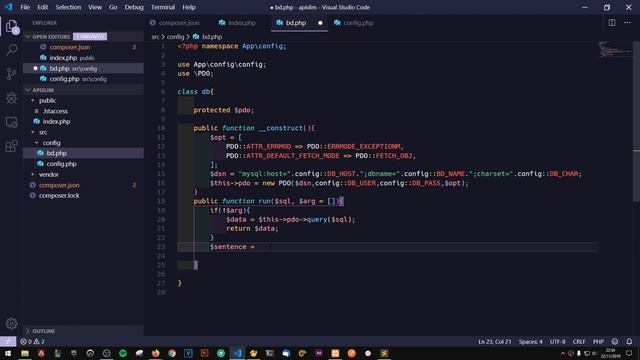
Task: Open the Debug view in activity bar
Action: click(11, 98)
